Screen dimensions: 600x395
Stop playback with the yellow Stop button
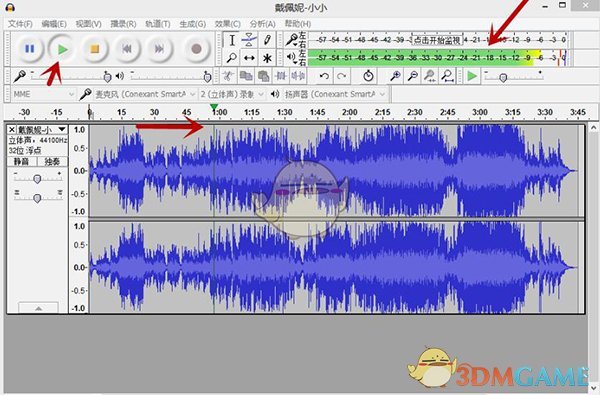95,49
